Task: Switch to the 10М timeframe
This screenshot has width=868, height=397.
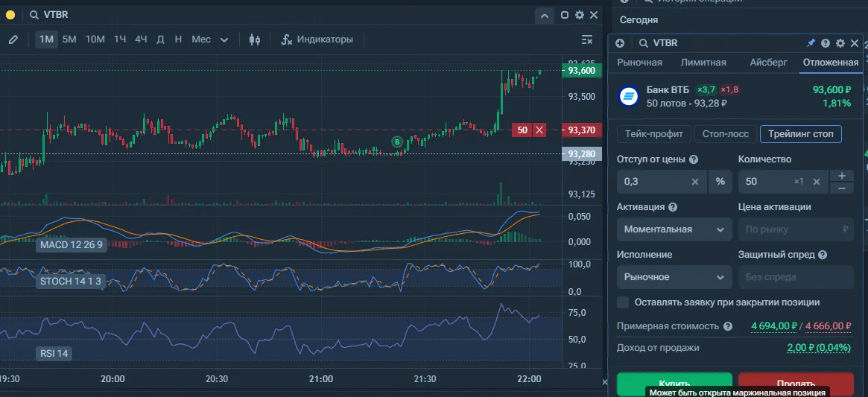Action: [x=95, y=39]
